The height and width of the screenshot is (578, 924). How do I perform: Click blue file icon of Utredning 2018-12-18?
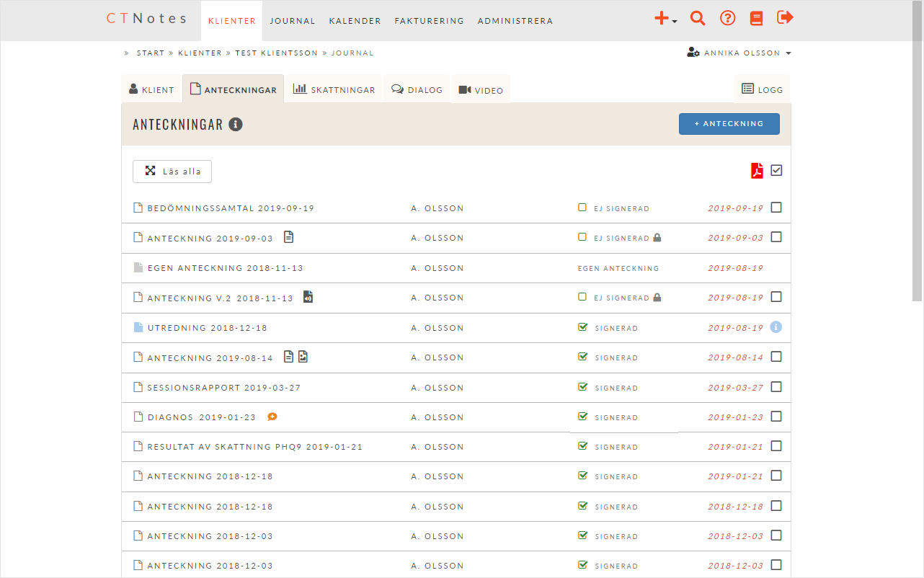coord(138,327)
